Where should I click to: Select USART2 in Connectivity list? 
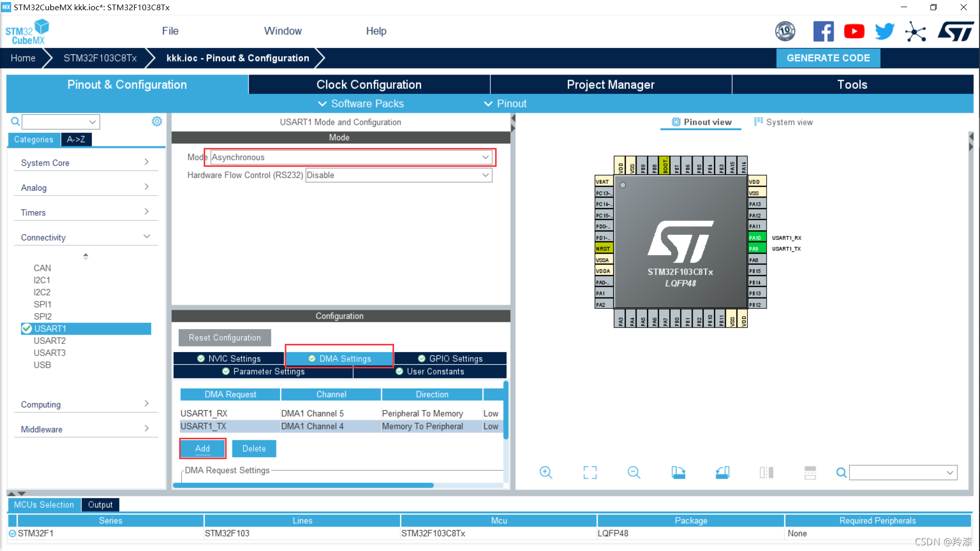50,341
